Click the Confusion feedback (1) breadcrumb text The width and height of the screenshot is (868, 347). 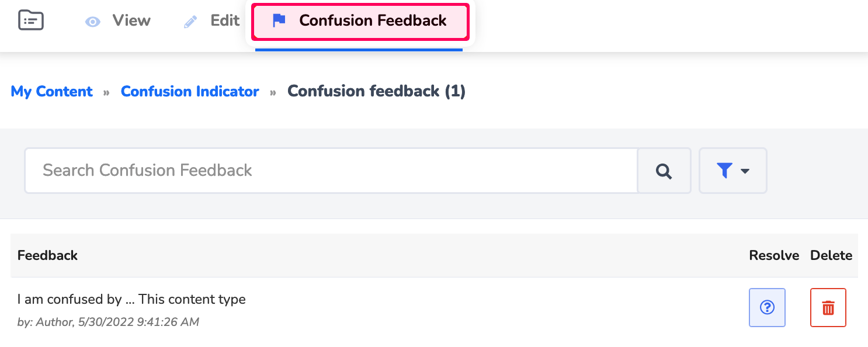pos(376,91)
